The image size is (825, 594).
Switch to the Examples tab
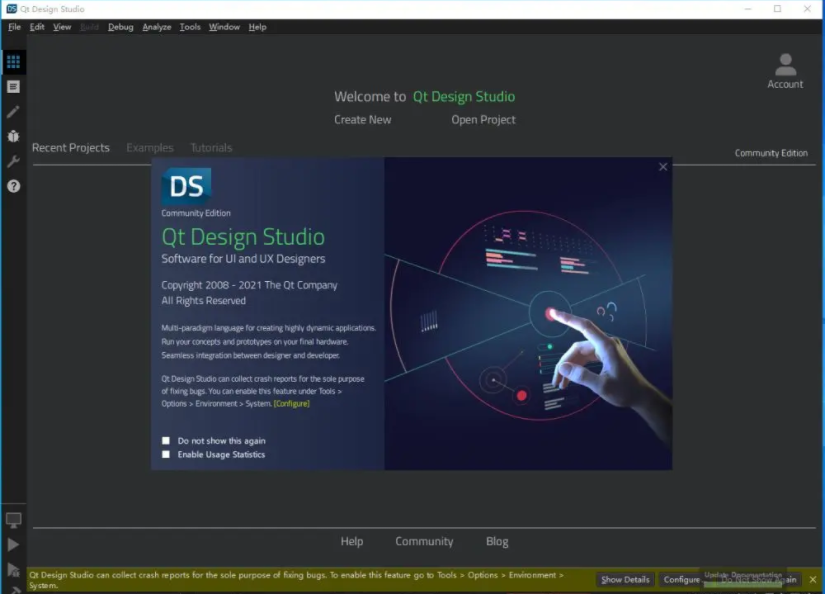click(x=150, y=148)
